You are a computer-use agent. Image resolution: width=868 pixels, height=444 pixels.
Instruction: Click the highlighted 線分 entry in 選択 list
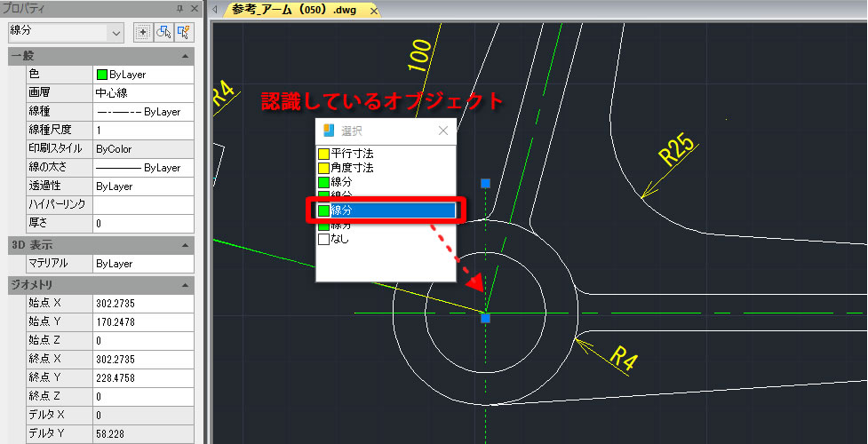(386, 210)
